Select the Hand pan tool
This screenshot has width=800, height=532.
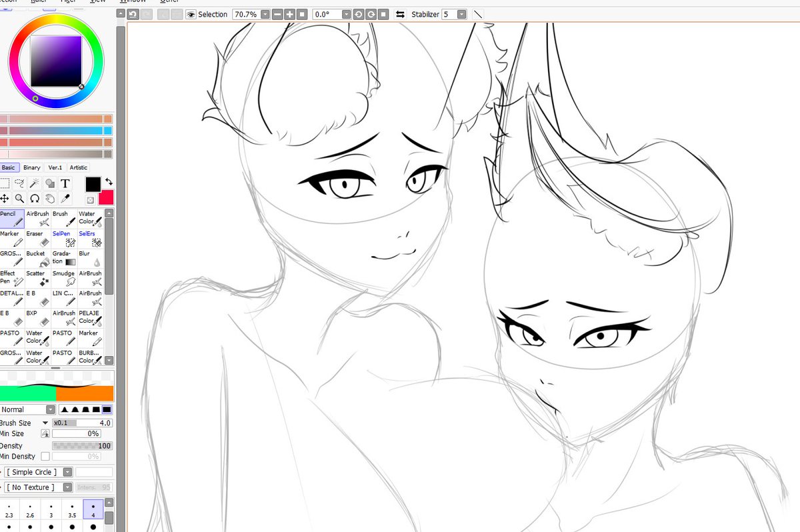50,198
